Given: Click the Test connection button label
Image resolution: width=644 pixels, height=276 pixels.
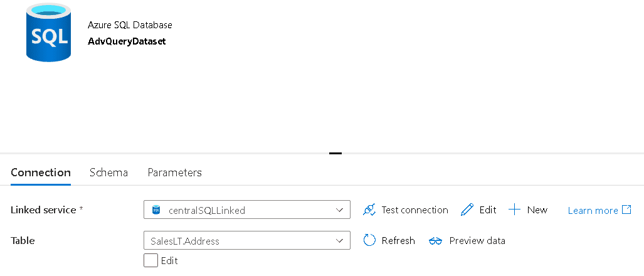Looking at the screenshot, I should (415, 210).
